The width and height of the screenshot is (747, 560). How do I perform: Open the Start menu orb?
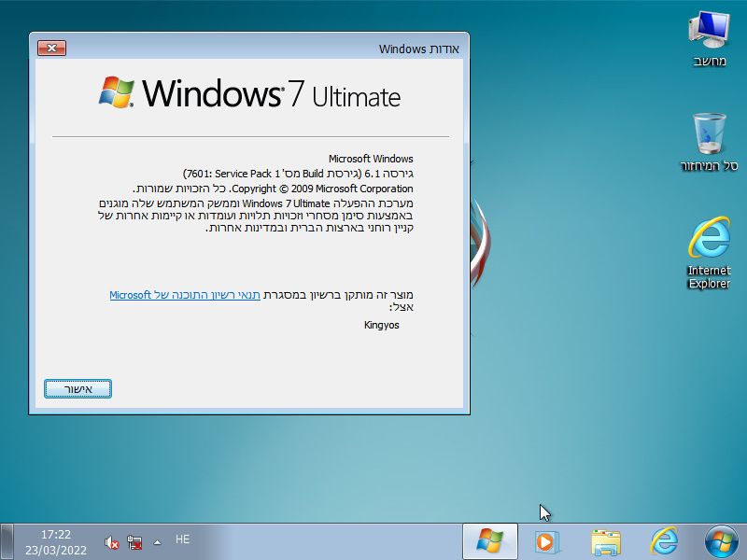point(721,541)
